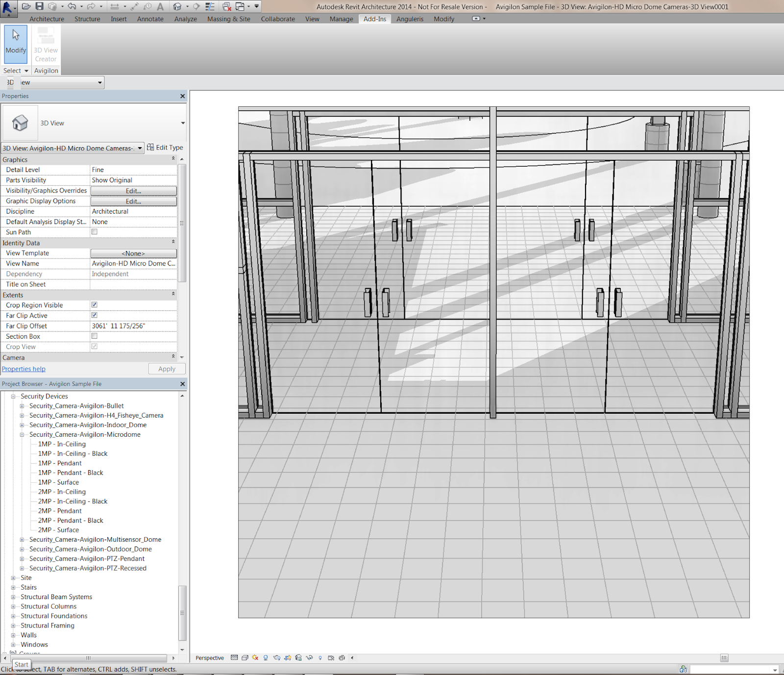Viewport: 784px width, 675px height.
Task: Uncheck Crop Region Visible checkbox
Action: click(x=95, y=305)
